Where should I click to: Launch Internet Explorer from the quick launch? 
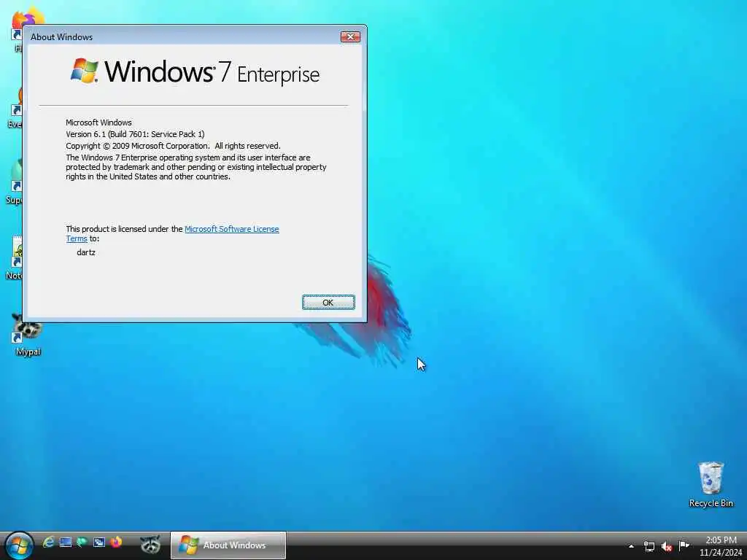click(48, 542)
